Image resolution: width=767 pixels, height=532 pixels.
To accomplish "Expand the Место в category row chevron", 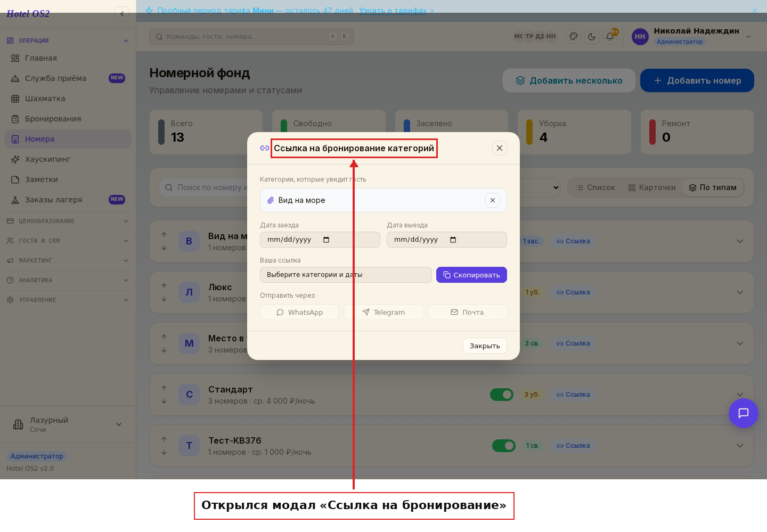I will [x=740, y=343].
